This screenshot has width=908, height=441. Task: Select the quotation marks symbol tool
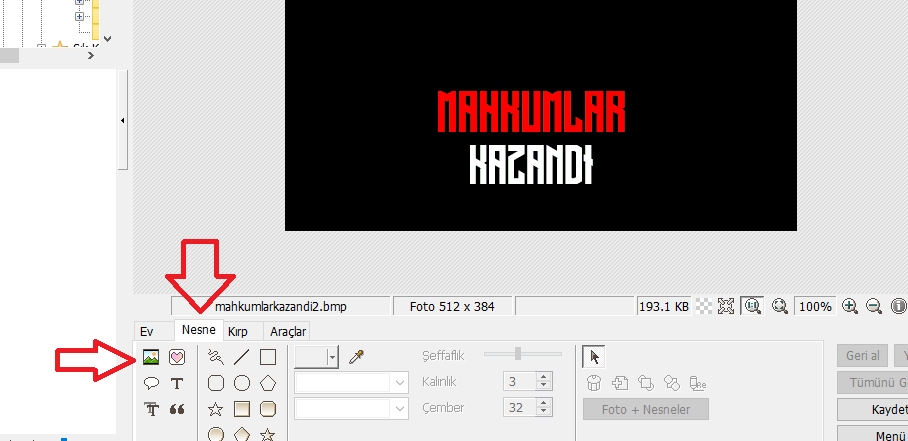pyautogui.click(x=177, y=409)
